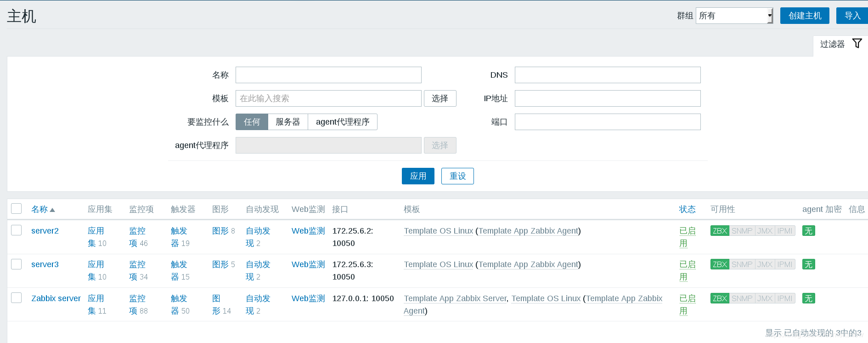
Task: Open Template App Zabbix Server link
Action: coord(455,298)
